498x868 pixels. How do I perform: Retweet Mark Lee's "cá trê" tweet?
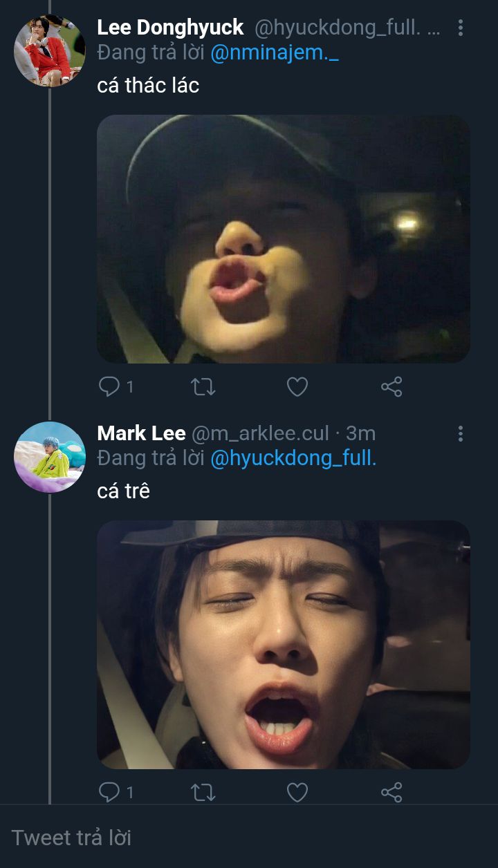coord(203,792)
